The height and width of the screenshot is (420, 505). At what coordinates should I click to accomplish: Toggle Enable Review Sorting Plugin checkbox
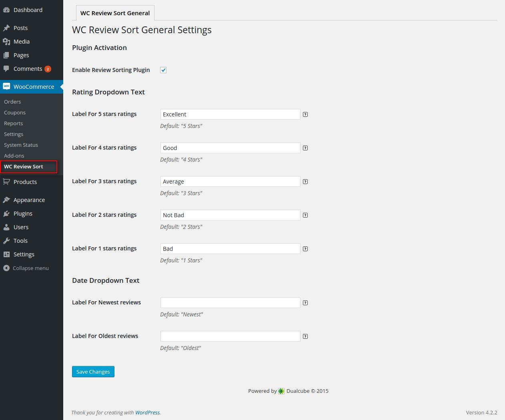(x=163, y=70)
